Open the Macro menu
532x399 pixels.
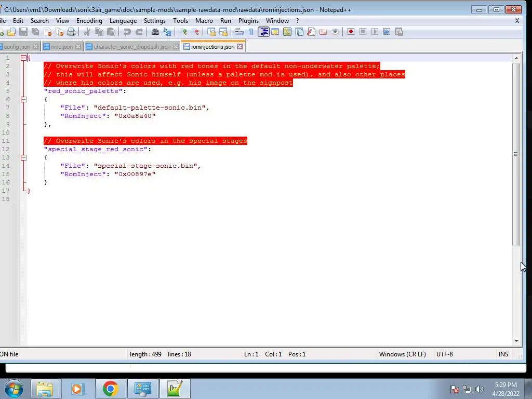(x=204, y=21)
